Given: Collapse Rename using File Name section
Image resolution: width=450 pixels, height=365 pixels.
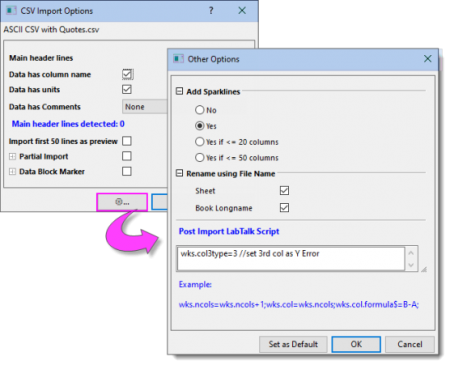Looking at the screenshot, I should point(179,173).
